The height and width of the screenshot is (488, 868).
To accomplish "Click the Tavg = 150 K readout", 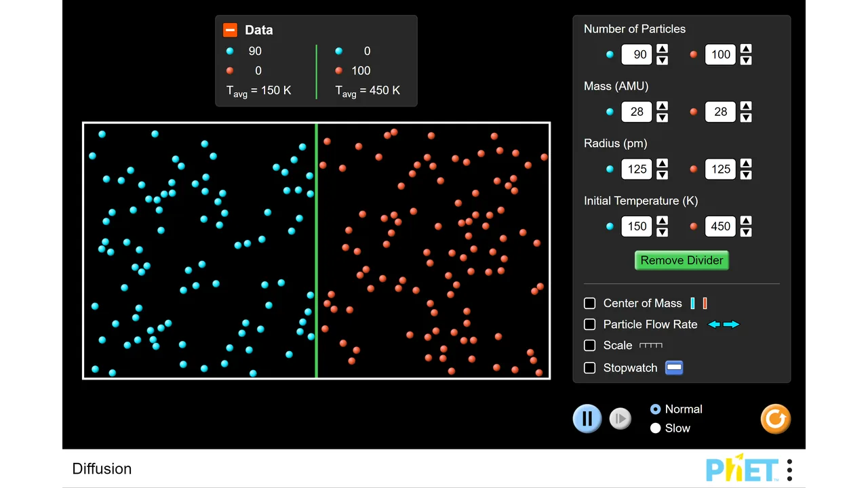I will tap(258, 91).
